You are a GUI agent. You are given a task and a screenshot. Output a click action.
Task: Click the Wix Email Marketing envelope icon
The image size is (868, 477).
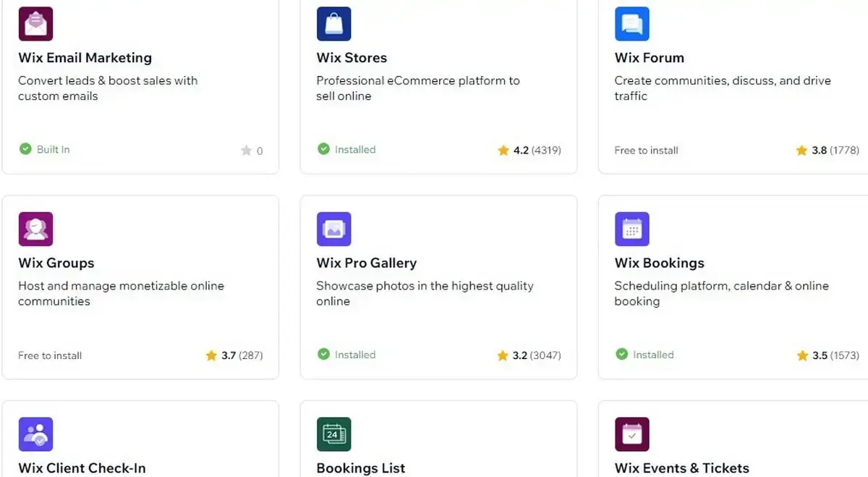pos(35,24)
